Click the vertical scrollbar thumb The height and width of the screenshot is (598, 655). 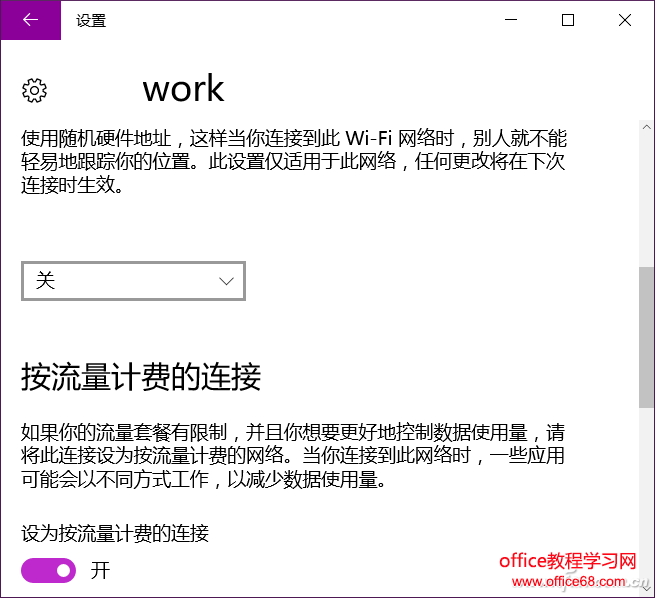click(x=646, y=337)
